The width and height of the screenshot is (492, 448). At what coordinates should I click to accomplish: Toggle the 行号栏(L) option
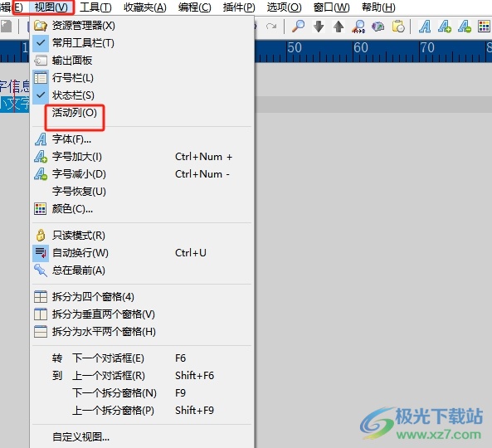tap(142, 78)
